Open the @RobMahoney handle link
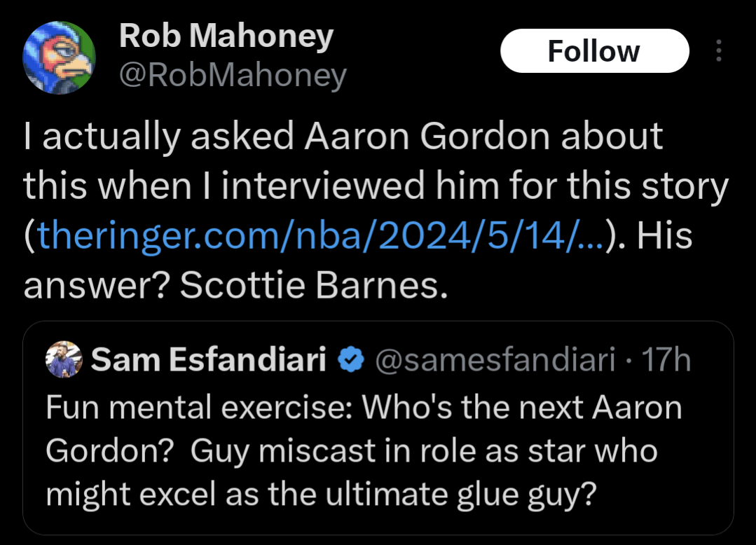The height and width of the screenshot is (545, 756). 233,75
